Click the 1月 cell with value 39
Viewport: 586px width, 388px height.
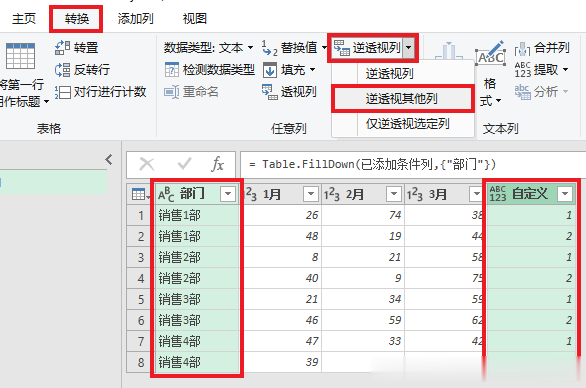(x=282, y=362)
